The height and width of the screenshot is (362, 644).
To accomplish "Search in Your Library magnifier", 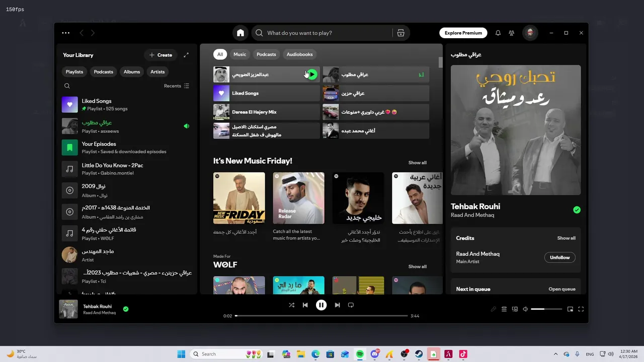I will click(67, 86).
